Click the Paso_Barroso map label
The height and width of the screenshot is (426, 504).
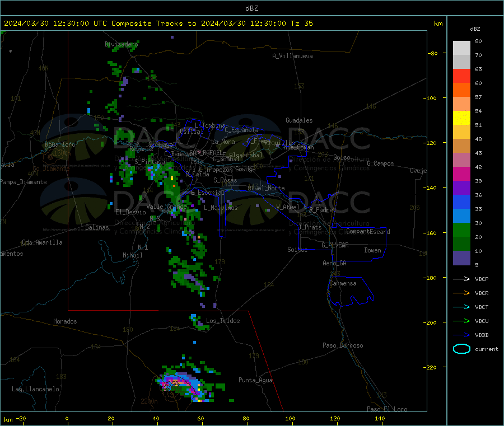(x=343, y=346)
